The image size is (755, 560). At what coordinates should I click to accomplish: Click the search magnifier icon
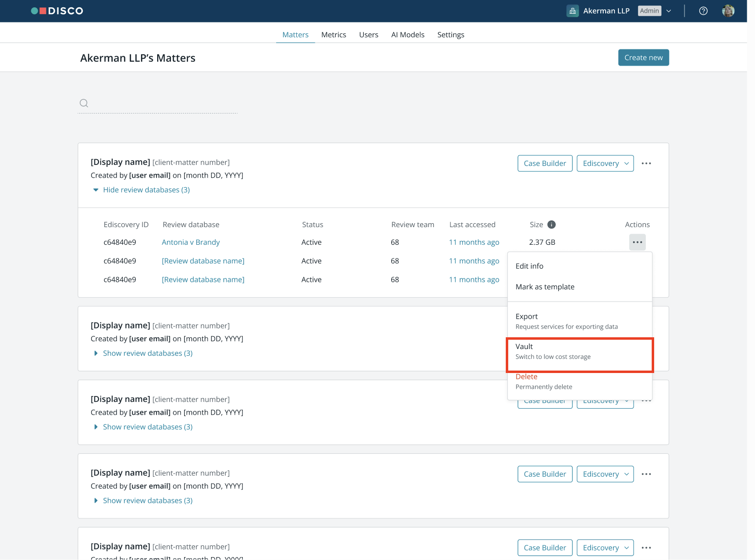pyautogui.click(x=84, y=103)
